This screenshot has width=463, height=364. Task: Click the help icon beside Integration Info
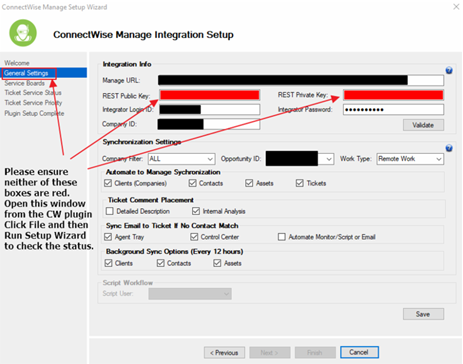pyautogui.click(x=449, y=70)
